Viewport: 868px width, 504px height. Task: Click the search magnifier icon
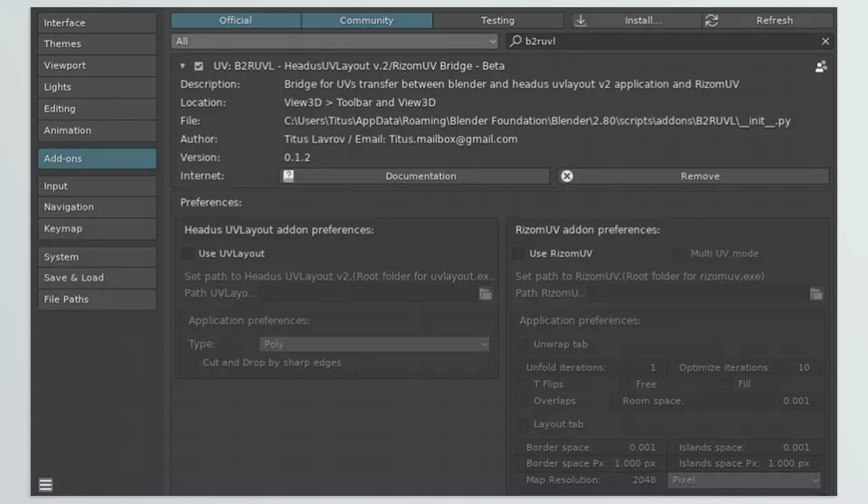516,41
